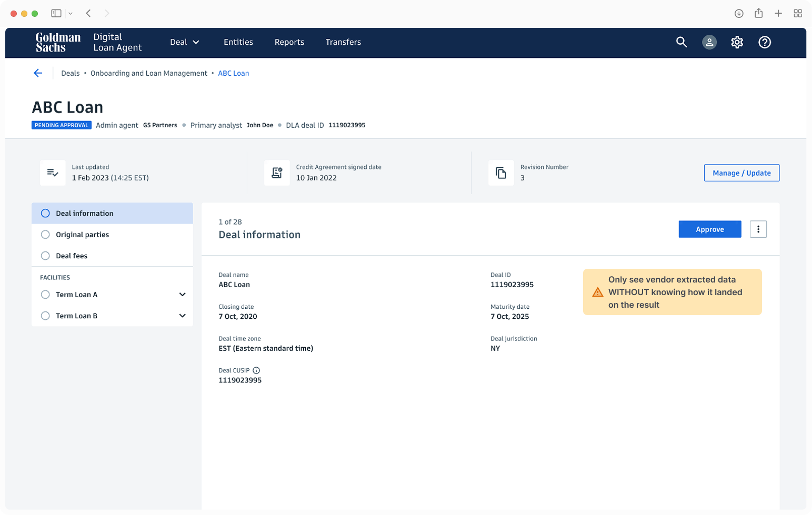812x515 pixels.
Task: Click 10 Jan 2022 signed date
Action: click(x=316, y=178)
